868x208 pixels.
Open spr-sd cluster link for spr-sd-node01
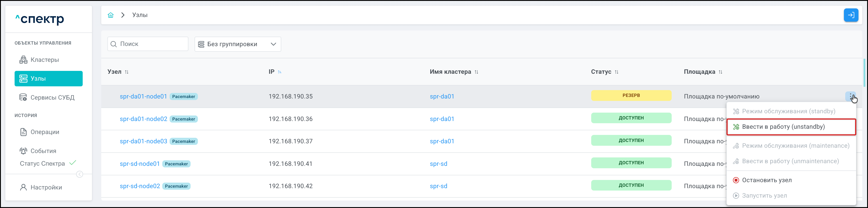coord(438,164)
